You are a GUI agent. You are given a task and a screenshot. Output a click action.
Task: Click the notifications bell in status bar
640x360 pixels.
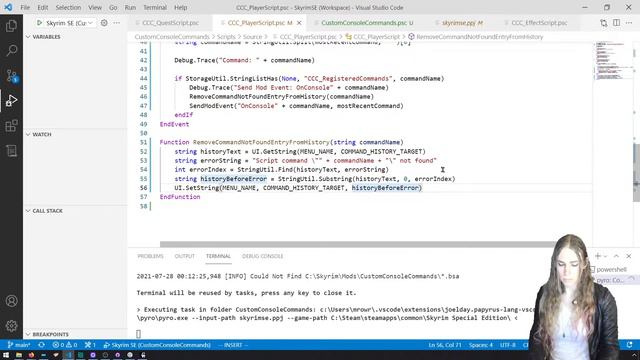pos(629,345)
